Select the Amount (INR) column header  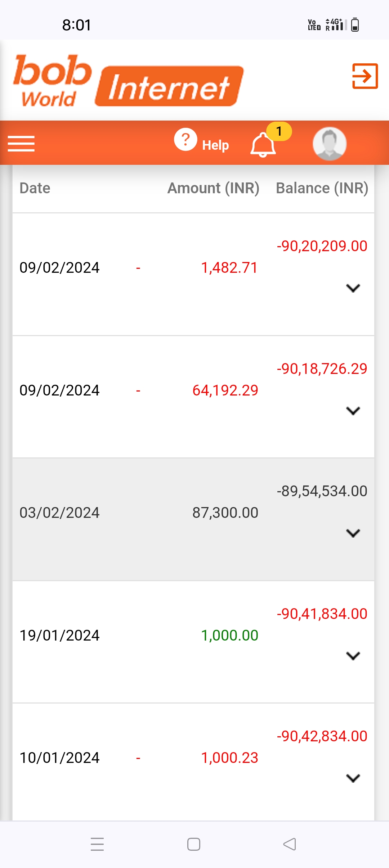pyautogui.click(x=213, y=188)
